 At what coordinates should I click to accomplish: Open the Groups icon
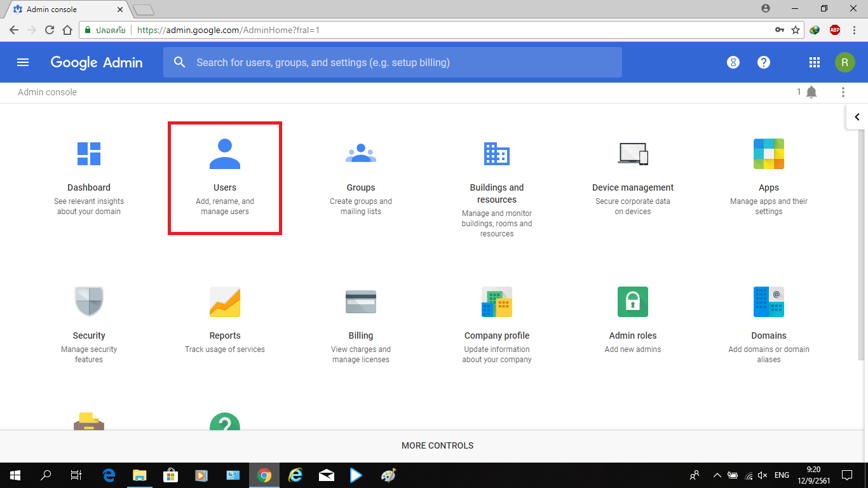[361, 154]
